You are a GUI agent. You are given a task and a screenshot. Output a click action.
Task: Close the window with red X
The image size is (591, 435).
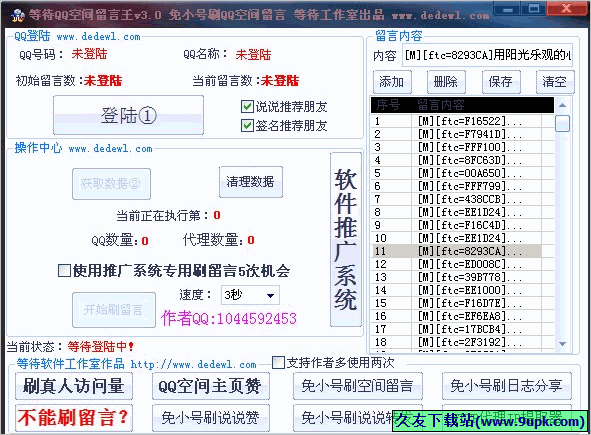566,8
